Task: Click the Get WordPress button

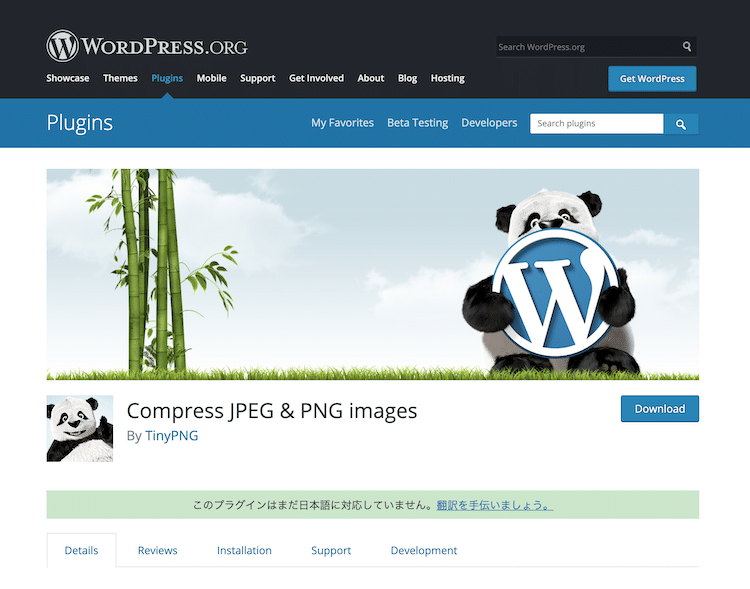Action: point(652,78)
